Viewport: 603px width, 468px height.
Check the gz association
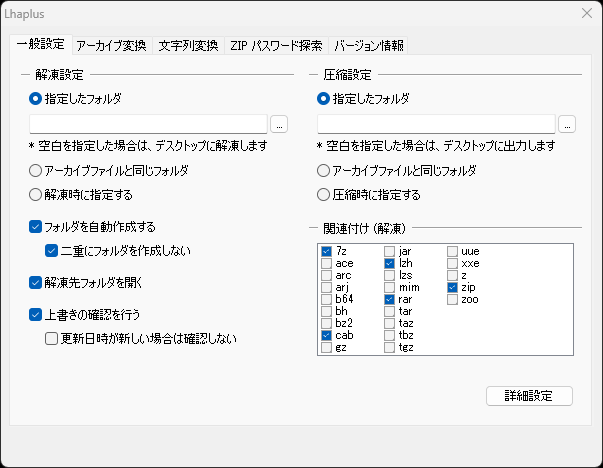coord(326,347)
